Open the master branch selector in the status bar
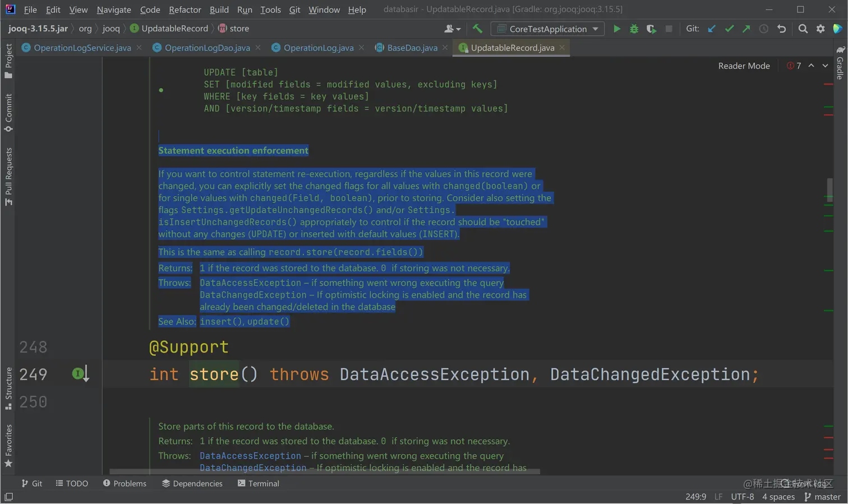This screenshot has width=848, height=504. pyautogui.click(x=822, y=497)
